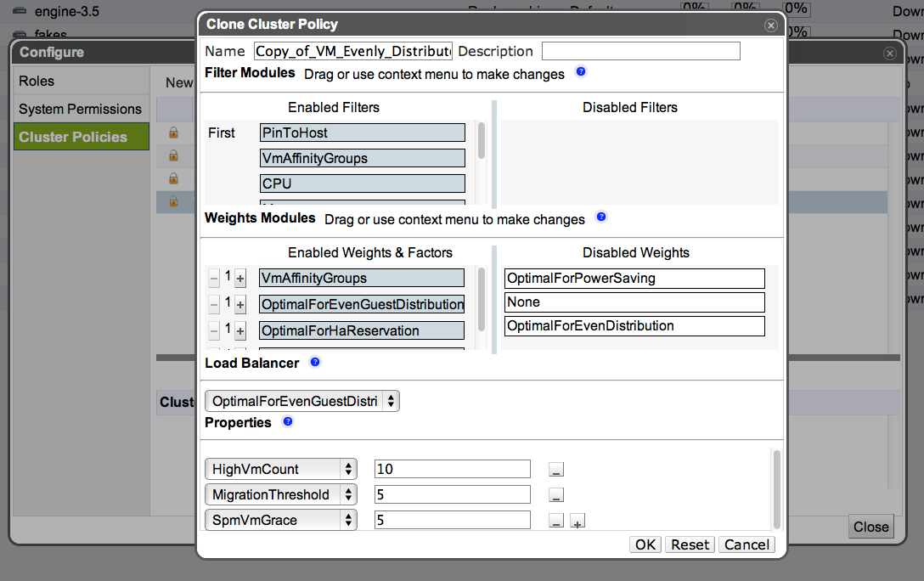
Task: Click the Reset button
Action: click(690, 544)
